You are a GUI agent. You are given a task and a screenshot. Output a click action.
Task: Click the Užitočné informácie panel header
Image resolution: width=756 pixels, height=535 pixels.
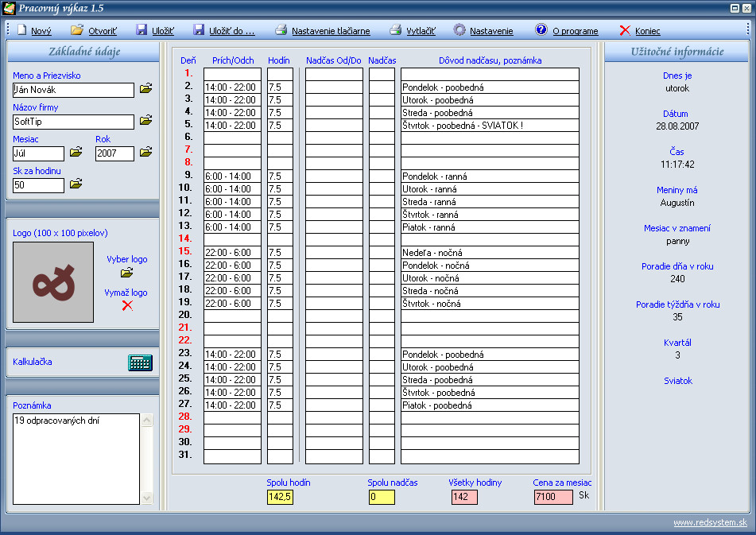(677, 52)
